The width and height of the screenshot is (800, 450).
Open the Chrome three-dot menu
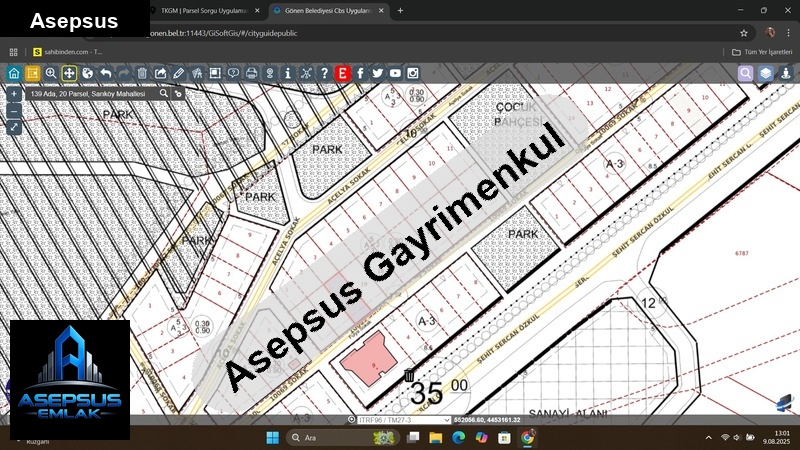point(788,32)
